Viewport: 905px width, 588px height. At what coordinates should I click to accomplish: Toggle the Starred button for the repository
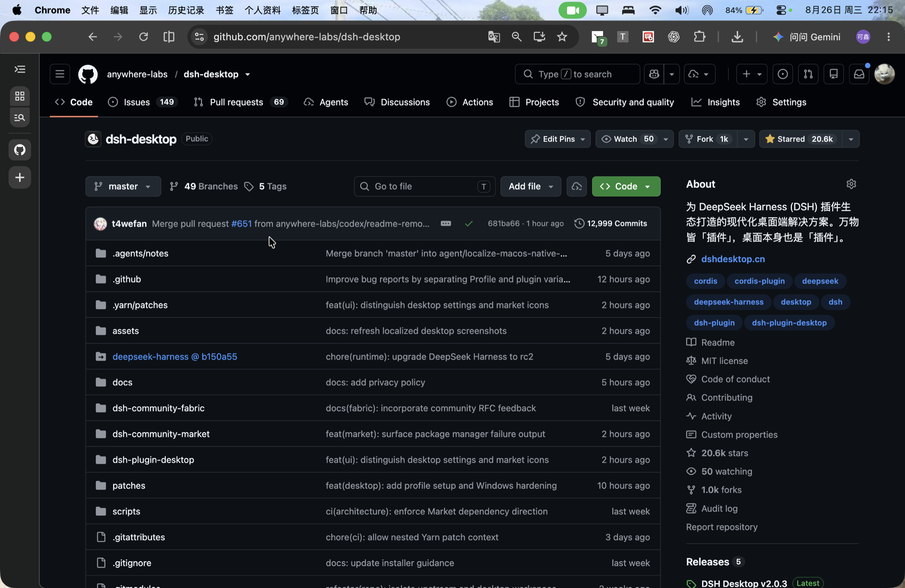tap(800, 139)
